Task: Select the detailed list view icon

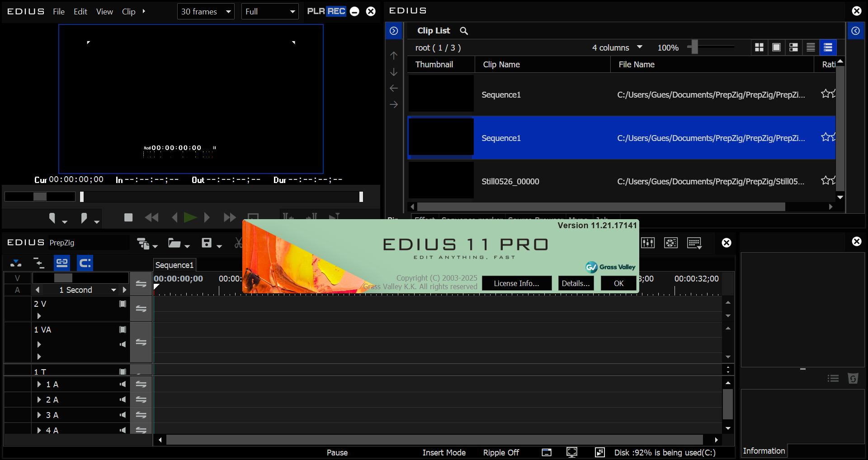Action: click(811, 47)
